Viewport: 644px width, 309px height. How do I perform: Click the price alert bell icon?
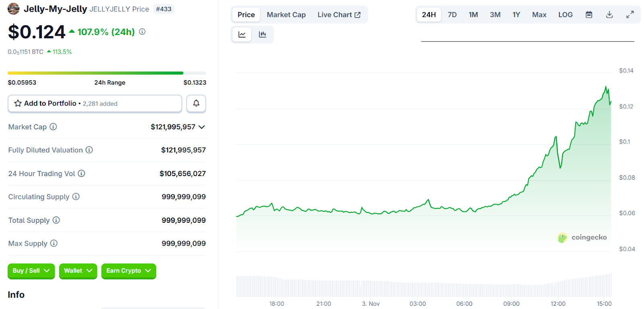point(196,104)
